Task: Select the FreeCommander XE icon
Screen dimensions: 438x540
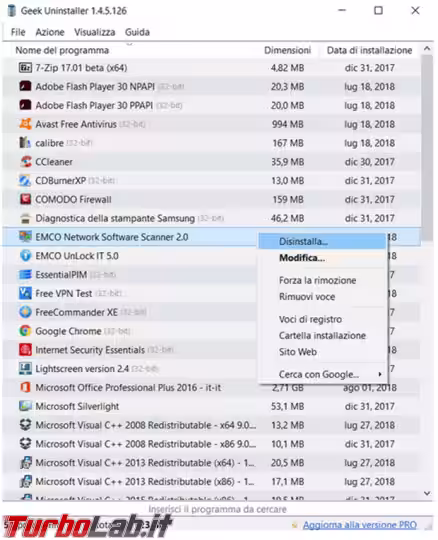Action: pyautogui.click(x=25, y=312)
